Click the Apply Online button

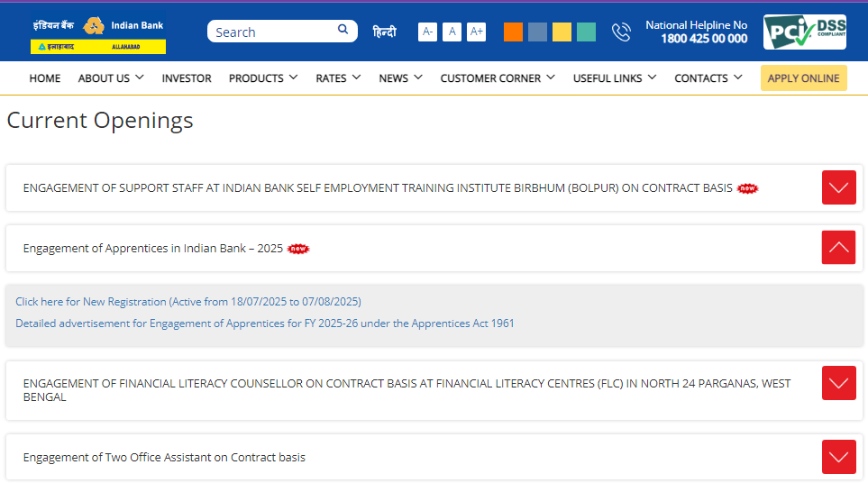[803, 78]
